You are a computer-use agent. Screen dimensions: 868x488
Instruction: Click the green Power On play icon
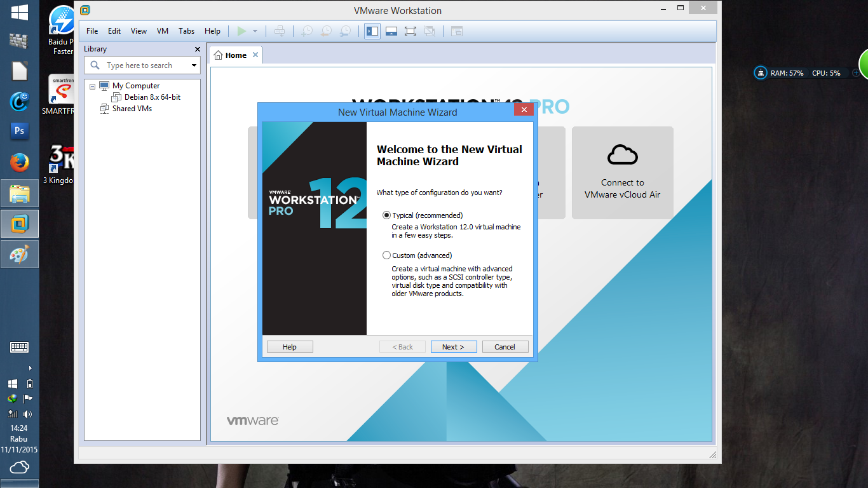[x=241, y=30]
